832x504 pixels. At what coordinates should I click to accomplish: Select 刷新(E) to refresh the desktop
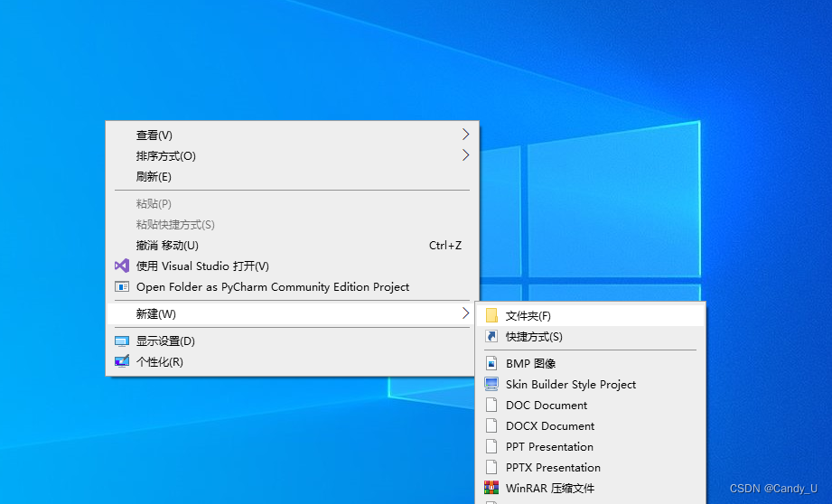293,176
